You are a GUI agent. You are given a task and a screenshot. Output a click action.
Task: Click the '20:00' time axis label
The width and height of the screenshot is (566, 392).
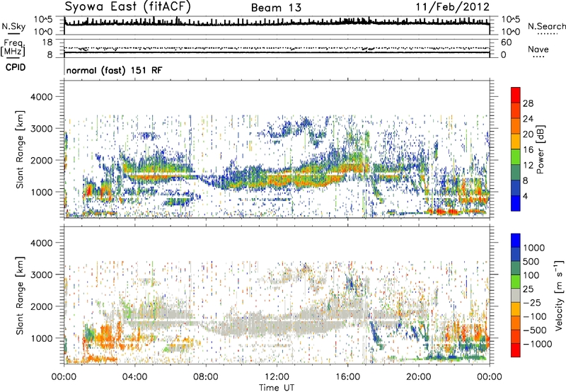coord(419,377)
